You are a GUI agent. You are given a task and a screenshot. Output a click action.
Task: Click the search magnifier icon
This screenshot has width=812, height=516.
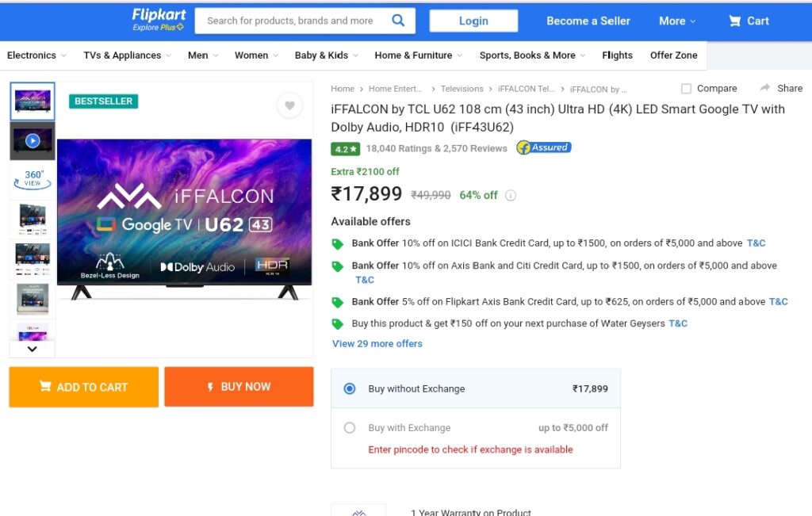click(x=398, y=20)
